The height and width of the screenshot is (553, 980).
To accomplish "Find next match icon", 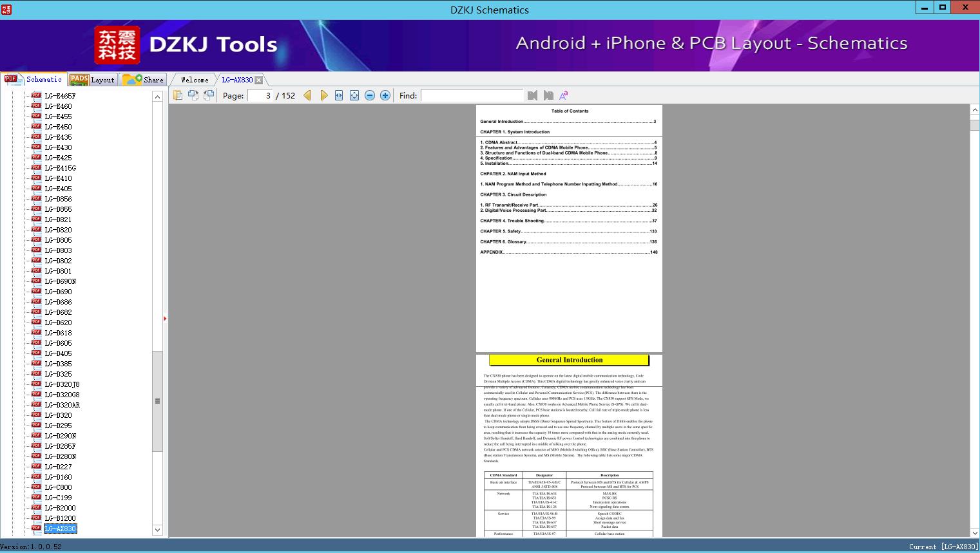I will click(548, 95).
